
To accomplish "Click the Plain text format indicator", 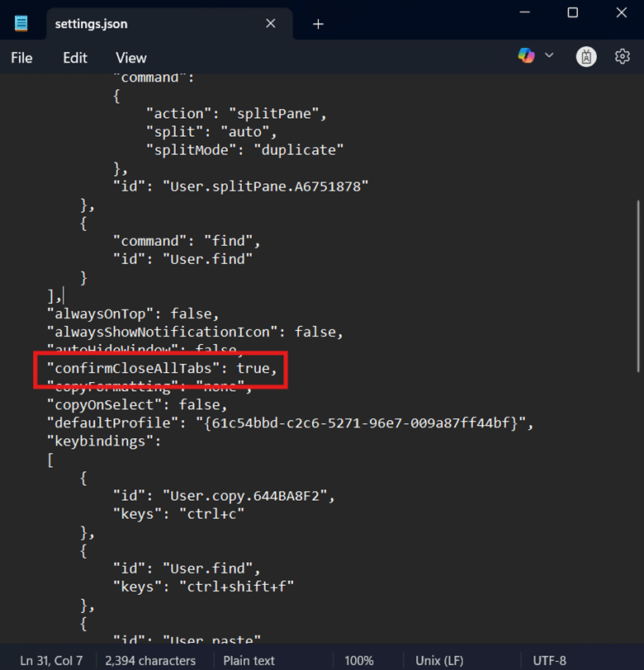I will click(x=249, y=660).
